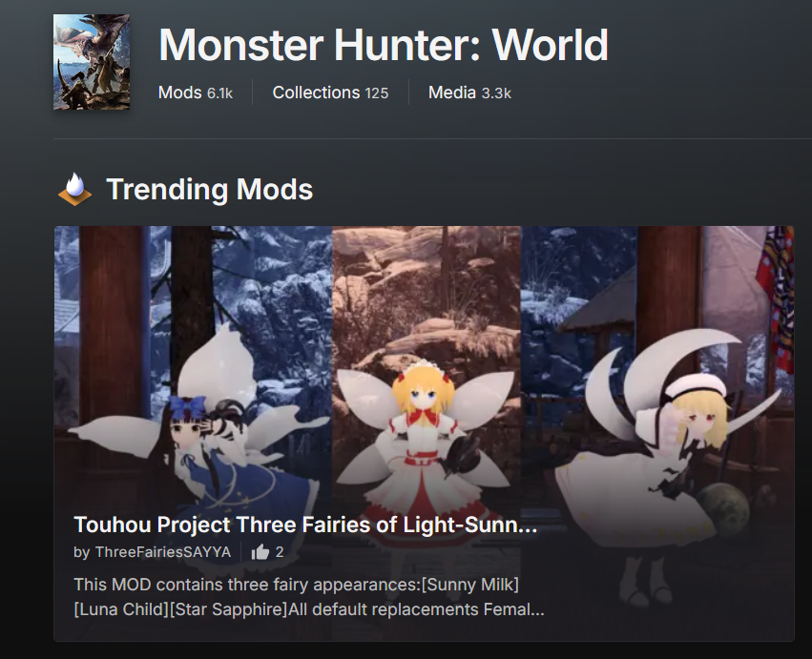The image size is (812, 659).
Task: Open the Media tab
Action: pos(469,93)
